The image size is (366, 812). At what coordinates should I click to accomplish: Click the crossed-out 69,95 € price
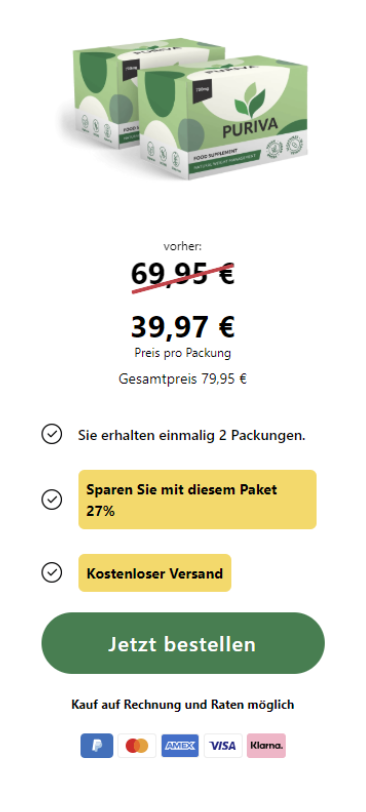coord(183,274)
